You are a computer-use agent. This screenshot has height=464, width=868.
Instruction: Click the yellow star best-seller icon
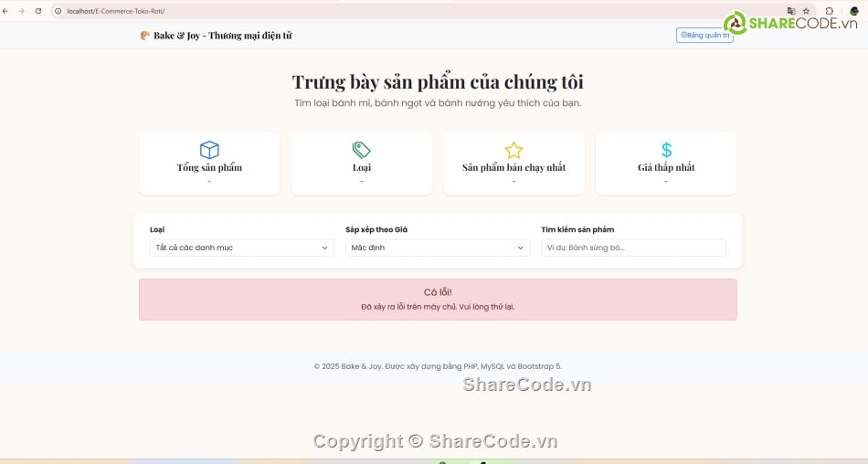(513, 150)
